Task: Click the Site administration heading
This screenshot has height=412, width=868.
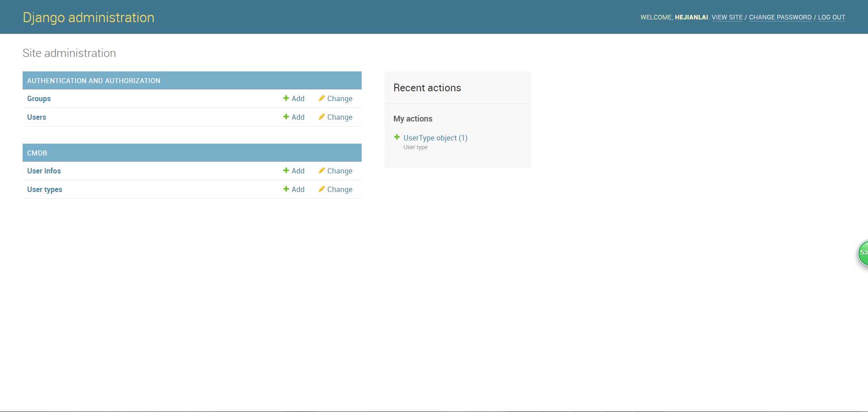Action: [x=69, y=53]
